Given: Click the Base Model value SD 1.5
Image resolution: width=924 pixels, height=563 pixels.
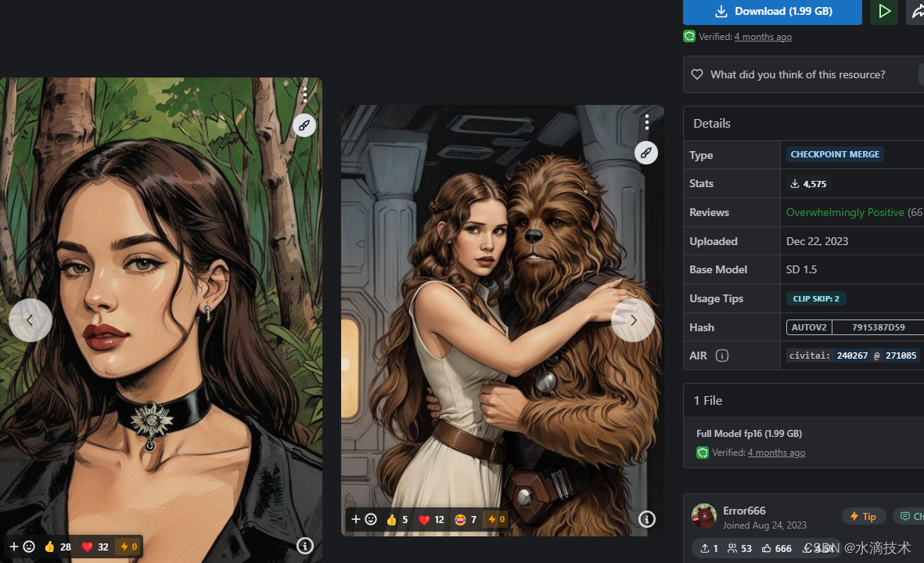Looking at the screenshot, I should coord(801,269).
